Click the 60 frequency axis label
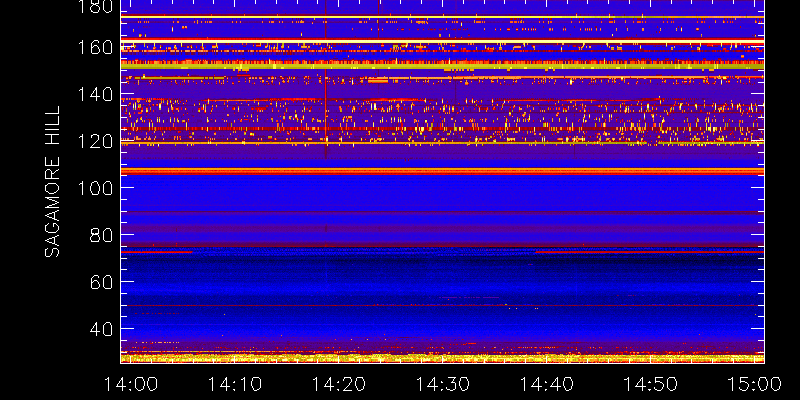Screen dimensions: 800x400 pyautogui.click(x=101, y=282)
